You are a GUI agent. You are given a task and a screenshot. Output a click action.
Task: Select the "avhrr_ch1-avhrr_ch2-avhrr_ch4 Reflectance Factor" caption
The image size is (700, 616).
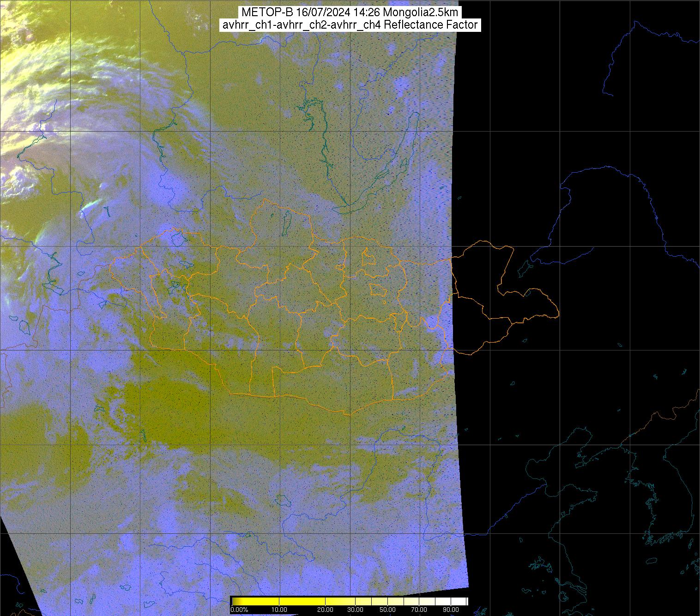click(350, 25)
